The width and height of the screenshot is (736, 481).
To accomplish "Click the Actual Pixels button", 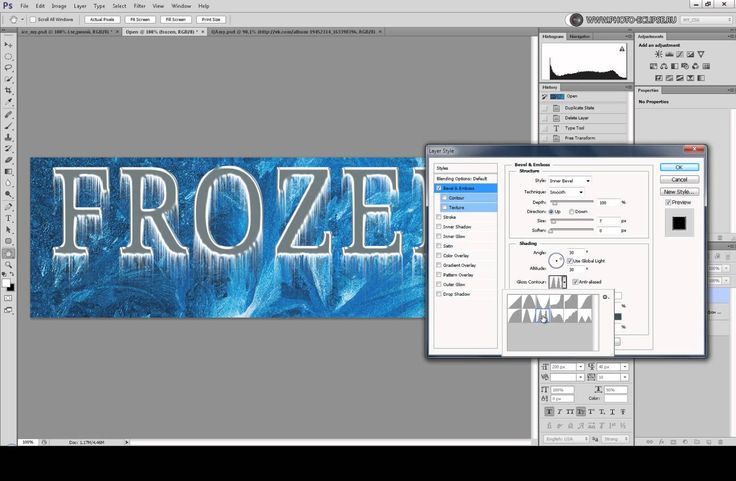I will click(102, 20).
